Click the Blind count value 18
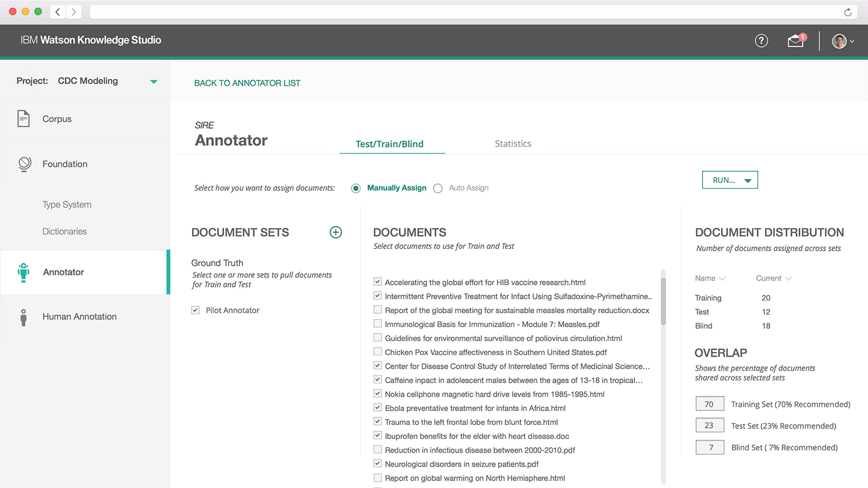This screenshot has height=488, width=868. click(x=766, y=326)
